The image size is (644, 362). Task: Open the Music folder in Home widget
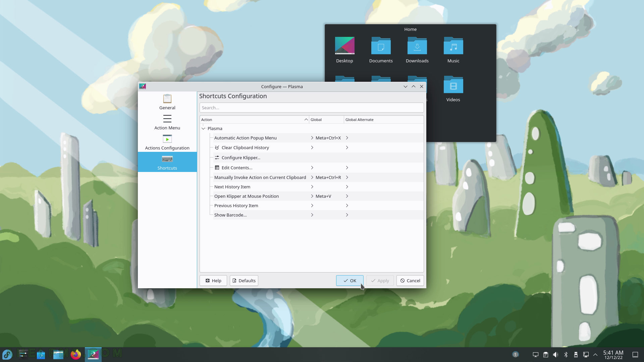click(x=453, y=50)
